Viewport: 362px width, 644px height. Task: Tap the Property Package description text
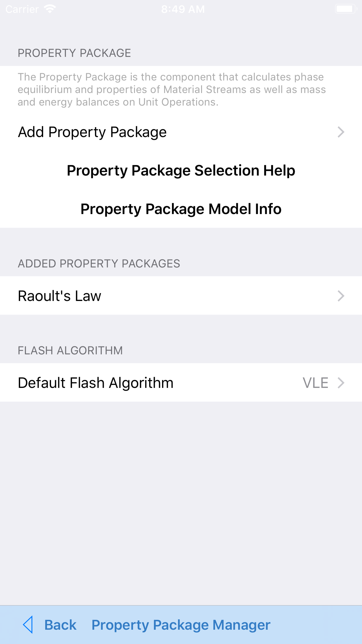[x=172, y=90]
